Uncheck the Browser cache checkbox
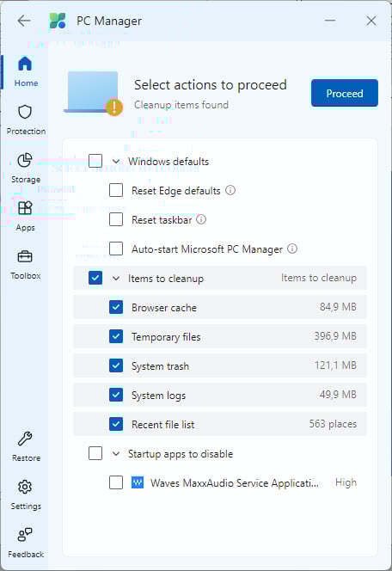 click(x=116, y=307)
